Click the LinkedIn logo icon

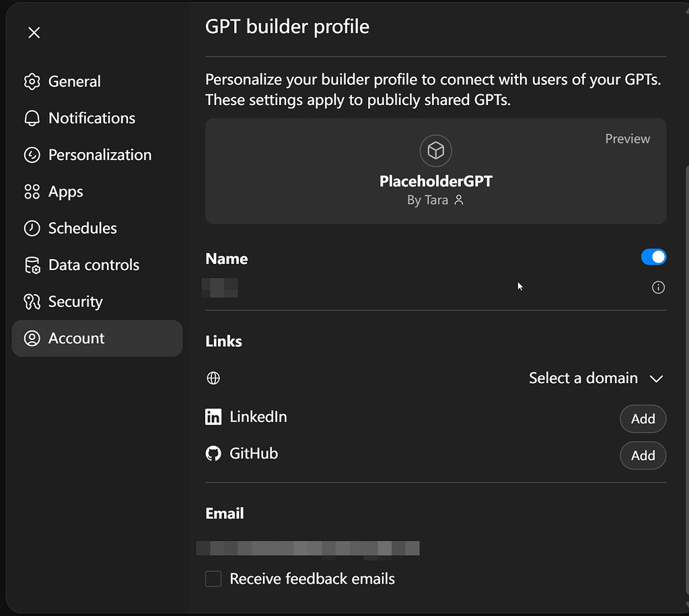click(x=213, y=417)
